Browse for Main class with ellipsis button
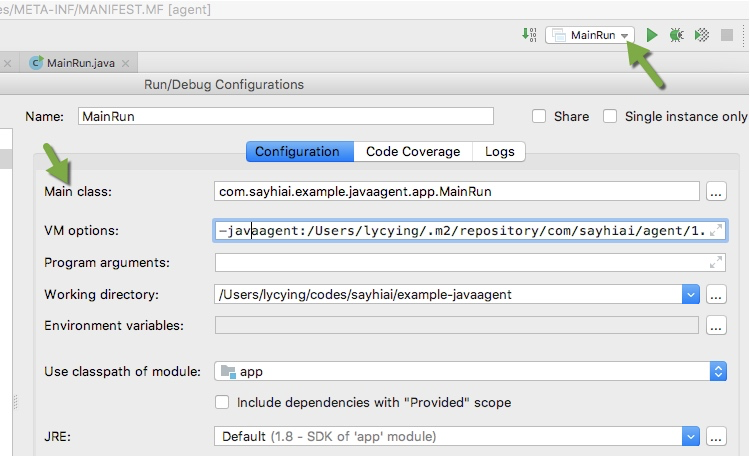This screenshot has width=750, height=456. 715,190
